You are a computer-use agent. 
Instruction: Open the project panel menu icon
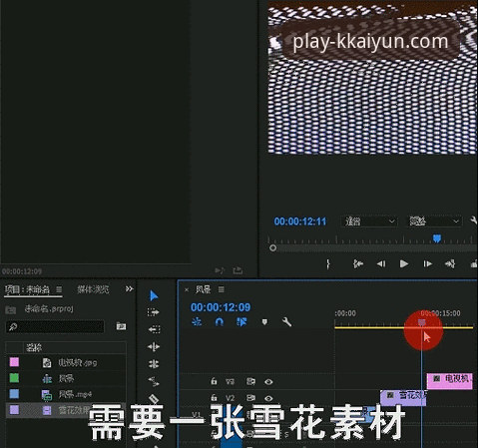click(59, 289)
